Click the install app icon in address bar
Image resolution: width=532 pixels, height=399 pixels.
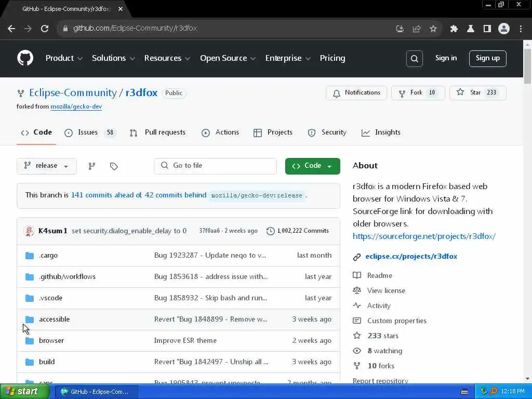[400, 29]
